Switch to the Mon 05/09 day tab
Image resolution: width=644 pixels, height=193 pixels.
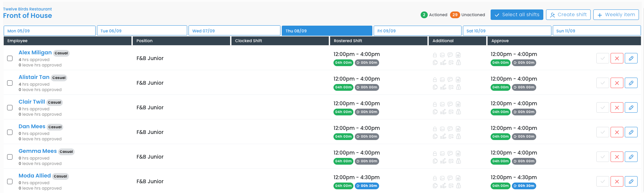coord(49,31)
